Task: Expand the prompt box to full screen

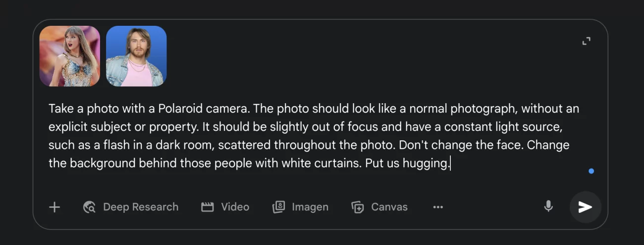Action: tap(587, 41)
